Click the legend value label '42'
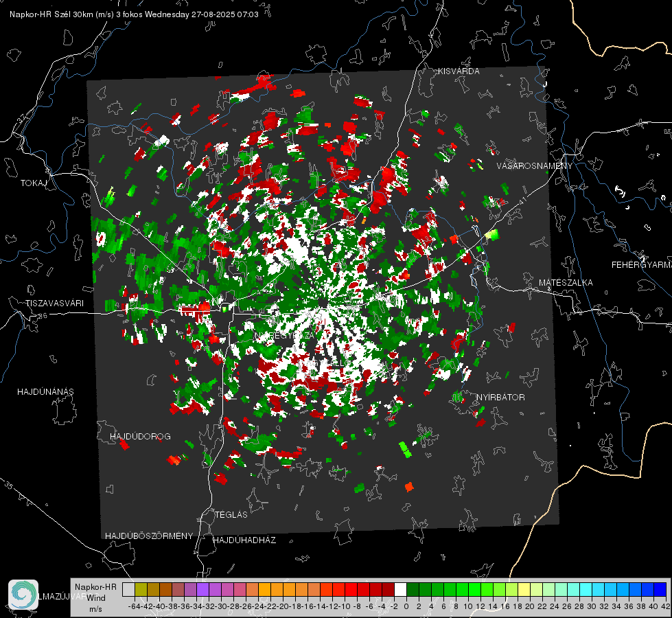672x618 pixels. [x=666, y=606]
